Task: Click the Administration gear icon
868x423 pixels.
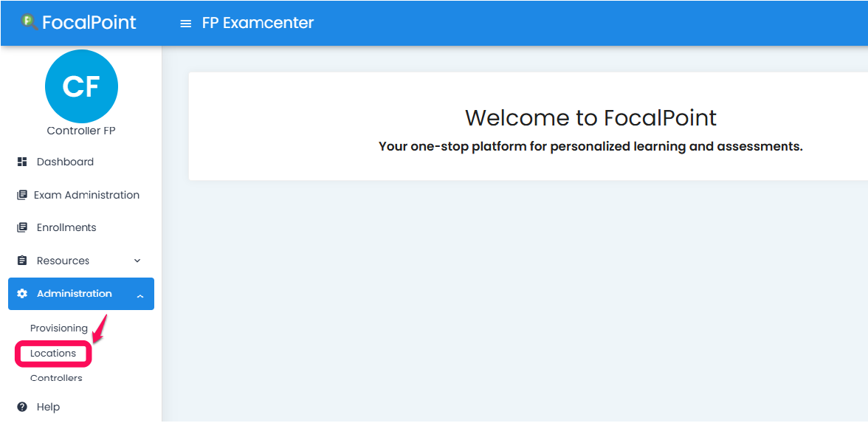Action: (22, 294)
